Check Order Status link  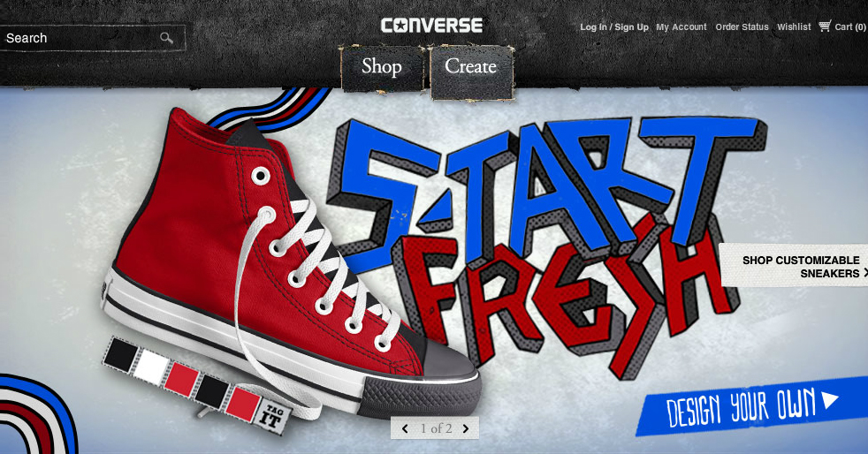(x=742, y=26)
